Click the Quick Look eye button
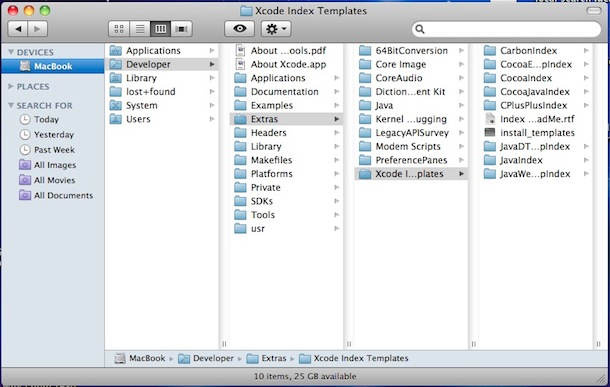This screenshot has height=387, width=610. pos(240,29)
